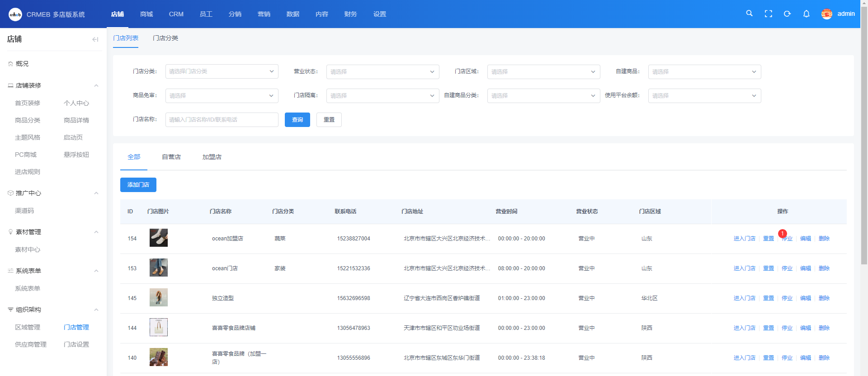Click 停业 for store 153
The height and width of the screenshot is (376, 868).
[787, 268]
